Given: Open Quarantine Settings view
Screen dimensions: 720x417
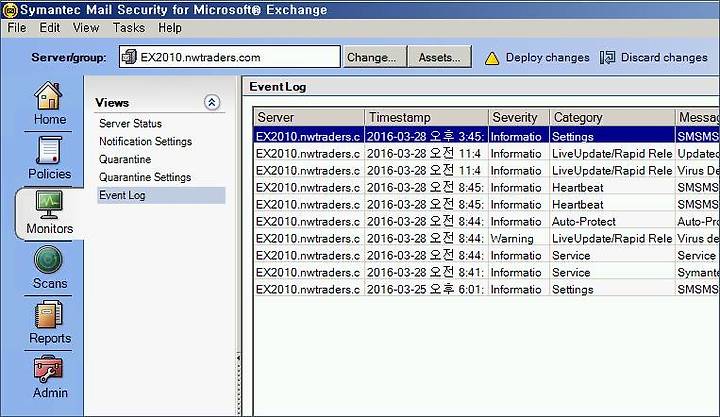Looking at the screenshot, I should [145, 177].
